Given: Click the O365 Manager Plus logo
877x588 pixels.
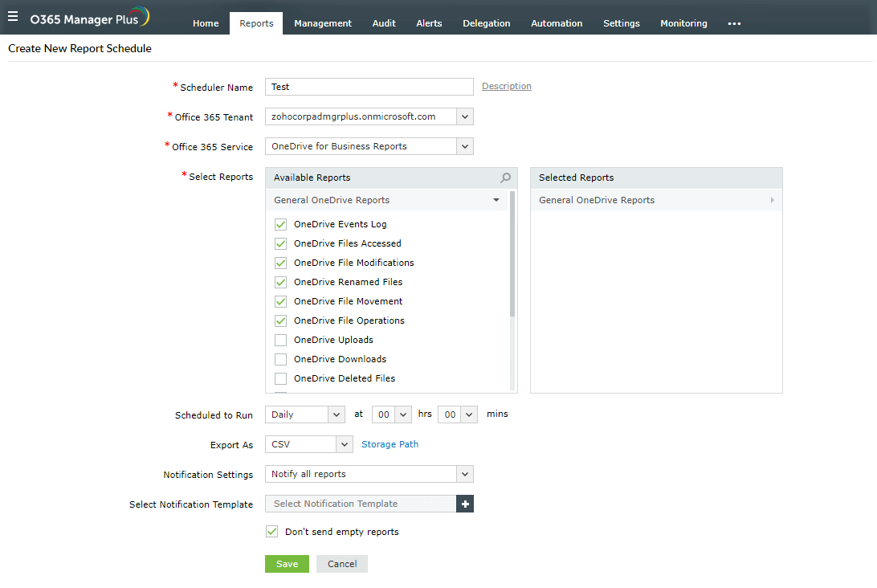Looking at the screenshot, I should tap(90, 18).
